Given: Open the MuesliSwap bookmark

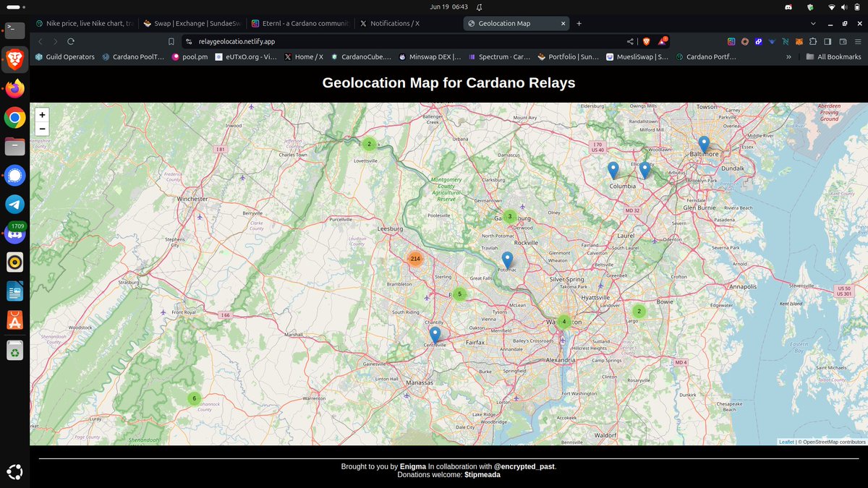Looking at the screenshot, I should [x=637, y=56].
